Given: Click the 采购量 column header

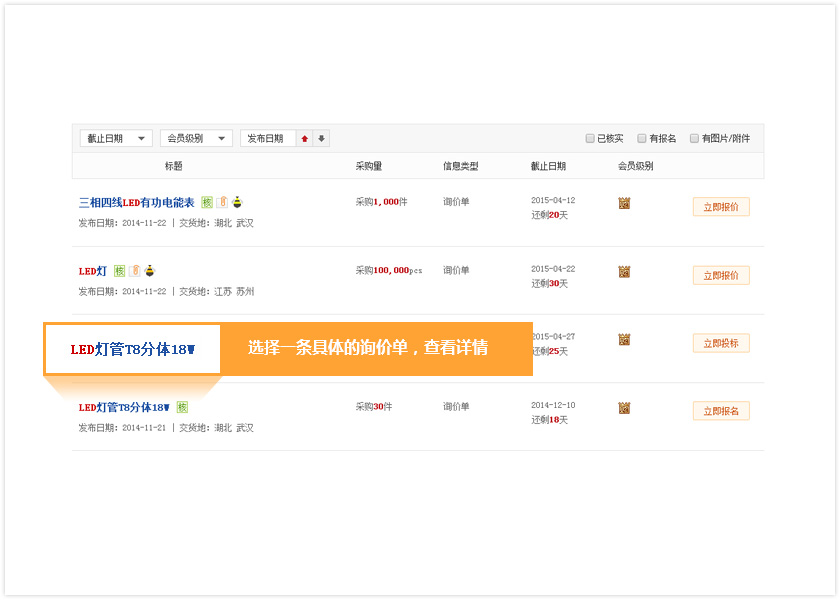Looking at the screenshot, I should (369, 166).
